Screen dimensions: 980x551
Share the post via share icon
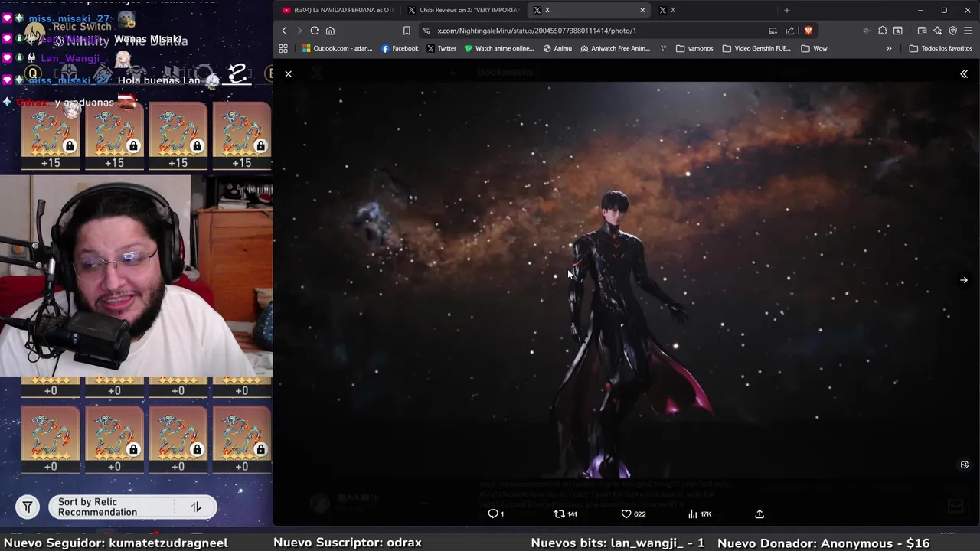coord(759,514)
